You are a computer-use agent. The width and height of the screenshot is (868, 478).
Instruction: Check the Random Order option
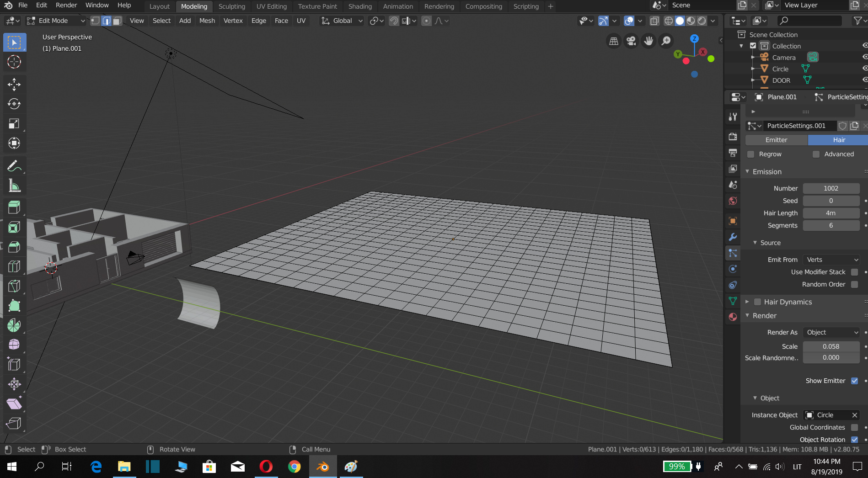[x=854, y=284]
